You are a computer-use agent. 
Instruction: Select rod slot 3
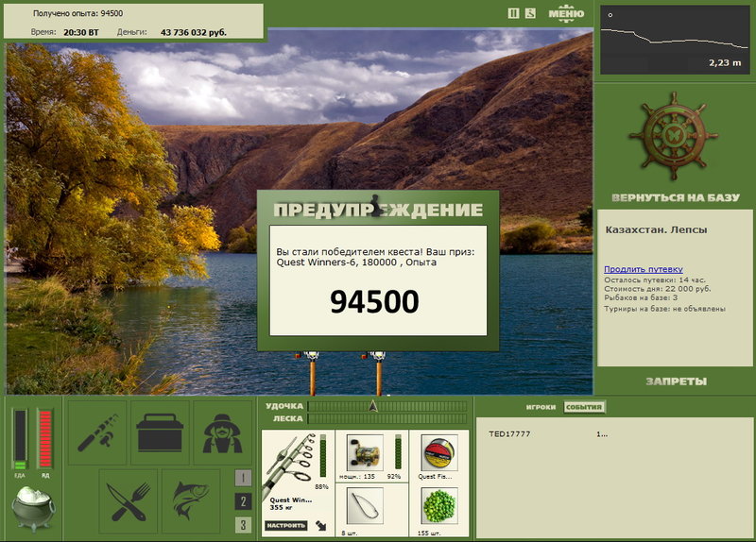[x=243, y=525]
